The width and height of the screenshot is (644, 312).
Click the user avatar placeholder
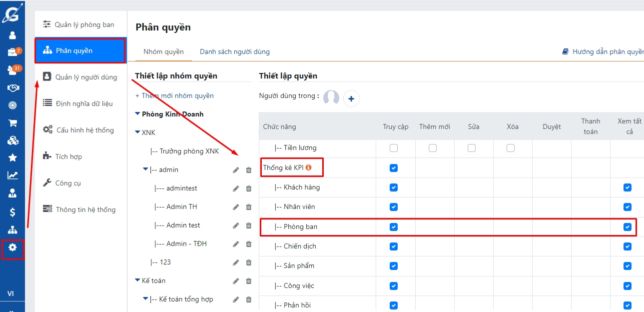point(331,98)
